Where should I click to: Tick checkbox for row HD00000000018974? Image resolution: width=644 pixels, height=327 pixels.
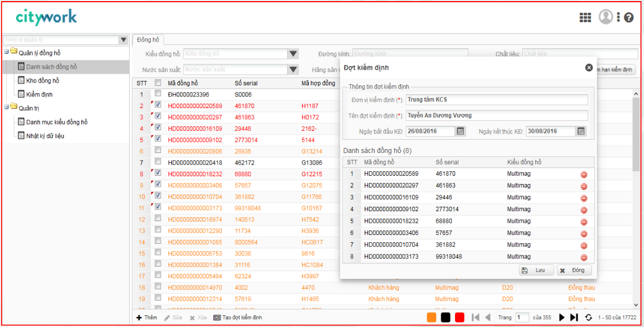tap(158, 218)
